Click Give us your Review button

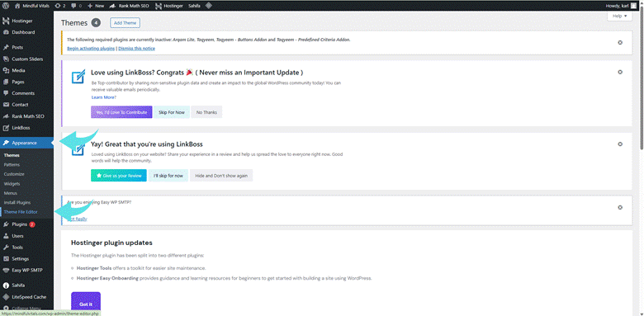(x=119, y=176)
